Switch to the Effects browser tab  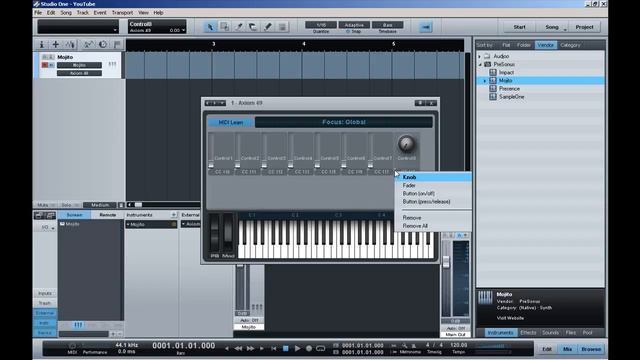(x=528, y=333)
